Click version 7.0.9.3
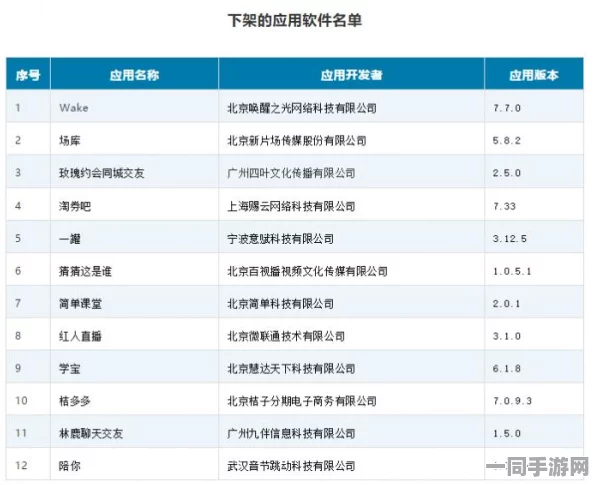The height and width of the screenshot is (485, 594). tap(512, 401)
